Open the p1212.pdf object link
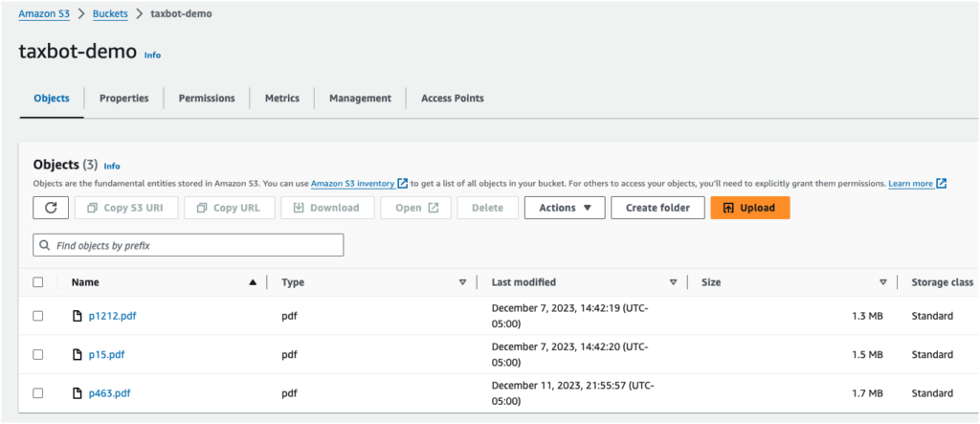The width and height of the screenshot is (980, 424). click(x=113, y=316)
